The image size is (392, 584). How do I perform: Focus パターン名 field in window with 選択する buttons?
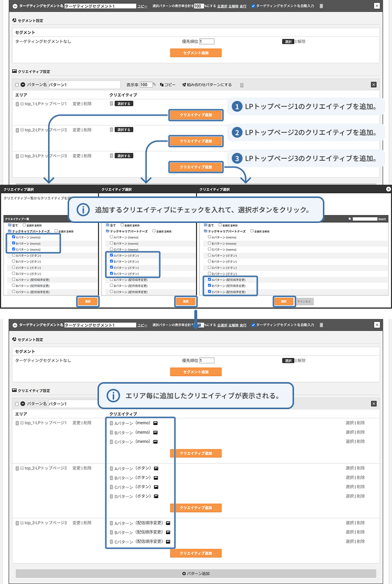tap(84, 85)
